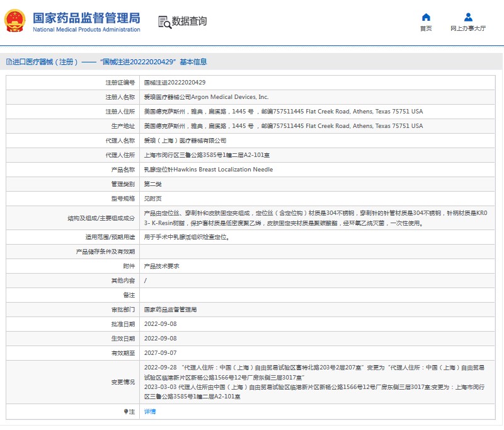Click the national emblem logo
This screenshot has height=430, width=504.
pos(16,21)
